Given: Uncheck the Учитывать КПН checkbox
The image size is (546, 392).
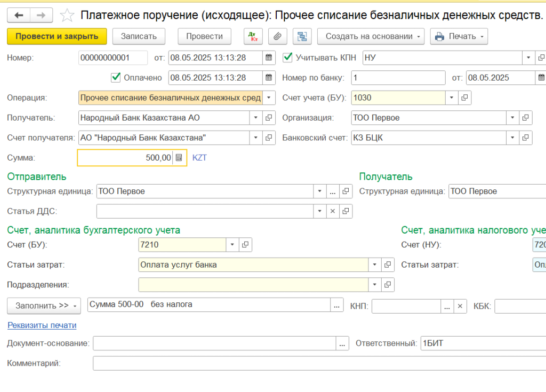Looking at the screenshot, I should (287, 57).
